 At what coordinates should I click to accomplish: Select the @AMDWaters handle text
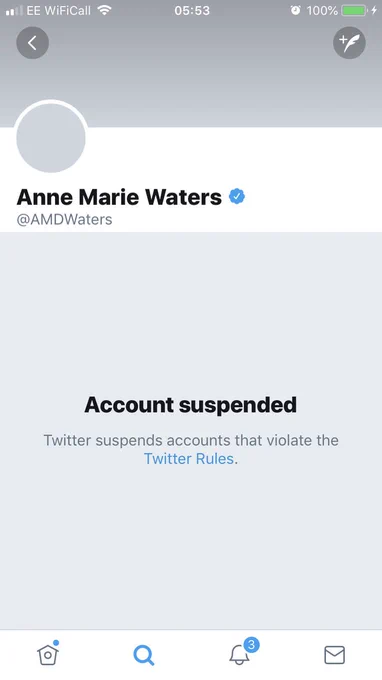pyautogui.click(x=64, y=219)
